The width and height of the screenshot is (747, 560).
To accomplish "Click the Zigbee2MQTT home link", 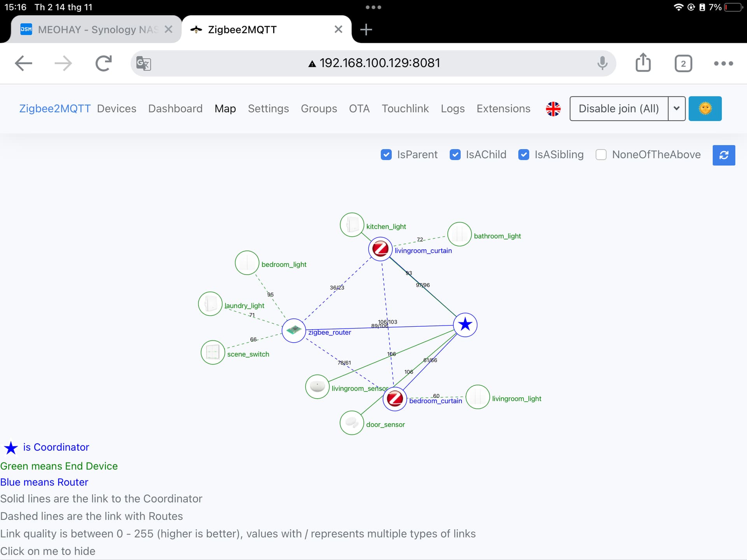I will pos(55,108).
